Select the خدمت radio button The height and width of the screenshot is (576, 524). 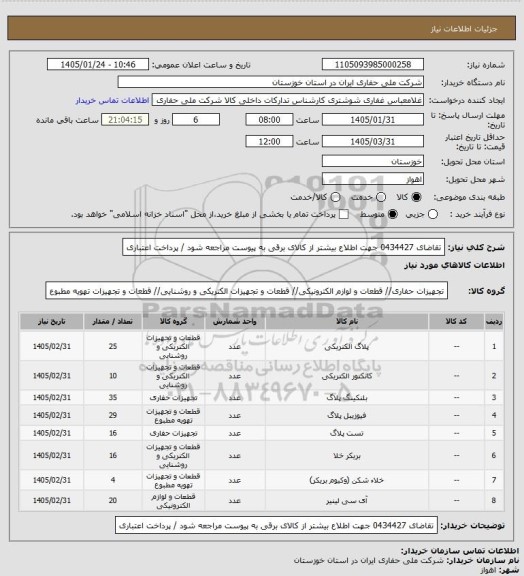point(381,197)
